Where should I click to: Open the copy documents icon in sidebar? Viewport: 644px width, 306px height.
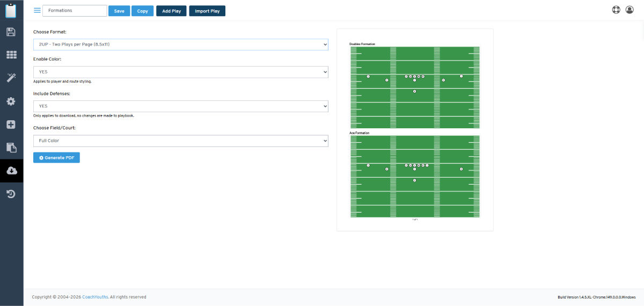(x=11, y=148)
